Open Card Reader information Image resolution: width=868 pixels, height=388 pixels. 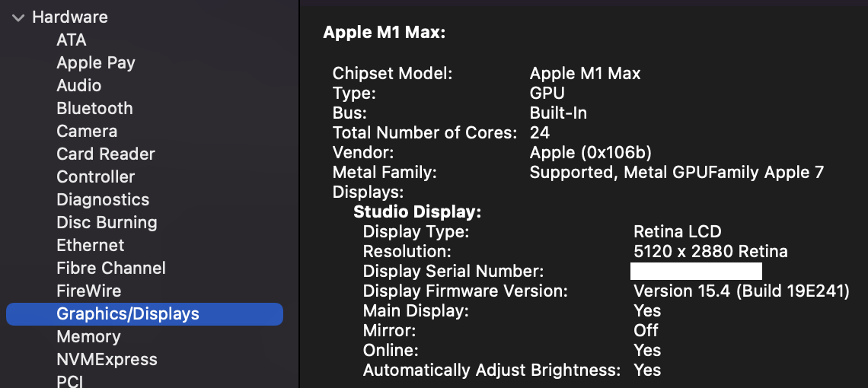click(x=106, y=154)
